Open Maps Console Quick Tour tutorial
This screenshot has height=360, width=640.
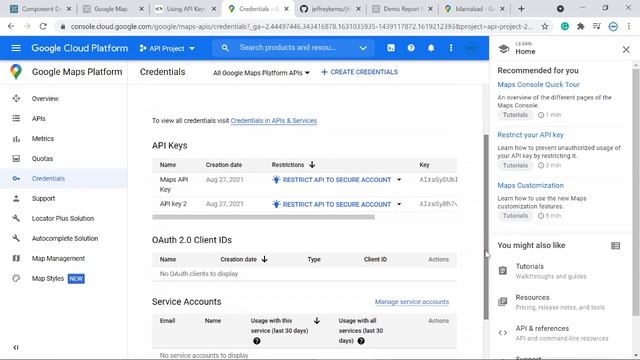coord(538,84)
